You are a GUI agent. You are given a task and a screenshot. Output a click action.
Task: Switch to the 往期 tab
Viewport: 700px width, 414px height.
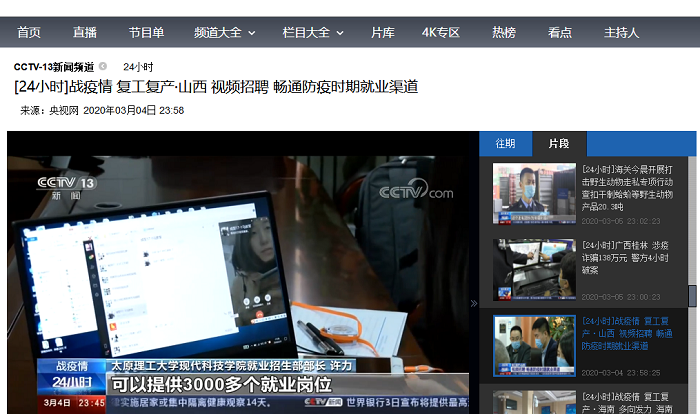[505, 143]
